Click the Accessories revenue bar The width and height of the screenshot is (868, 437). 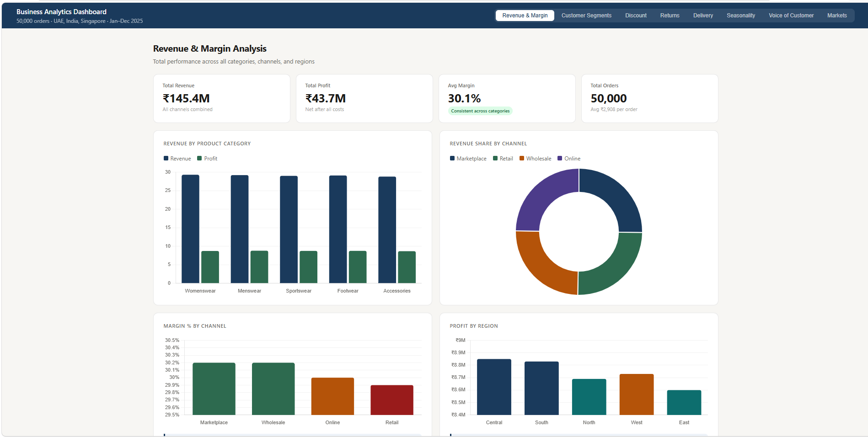coord(387,230)
